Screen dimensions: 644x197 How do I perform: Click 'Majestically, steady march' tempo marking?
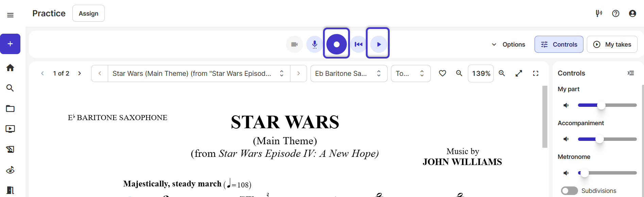(172, 184)
